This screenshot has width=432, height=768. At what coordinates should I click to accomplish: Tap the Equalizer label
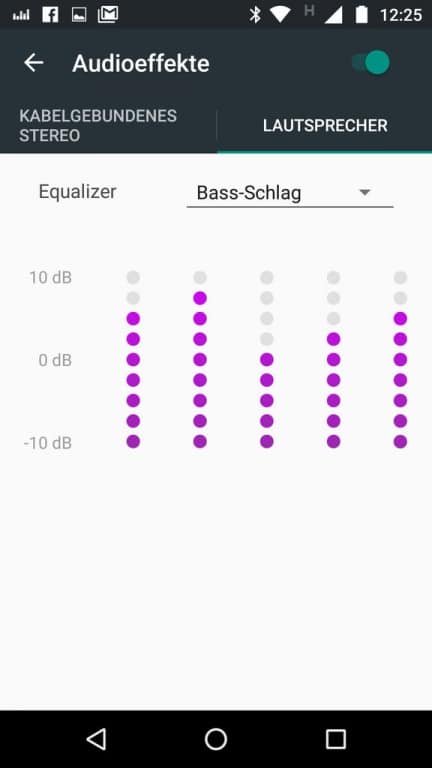click(x=77, y=192)
